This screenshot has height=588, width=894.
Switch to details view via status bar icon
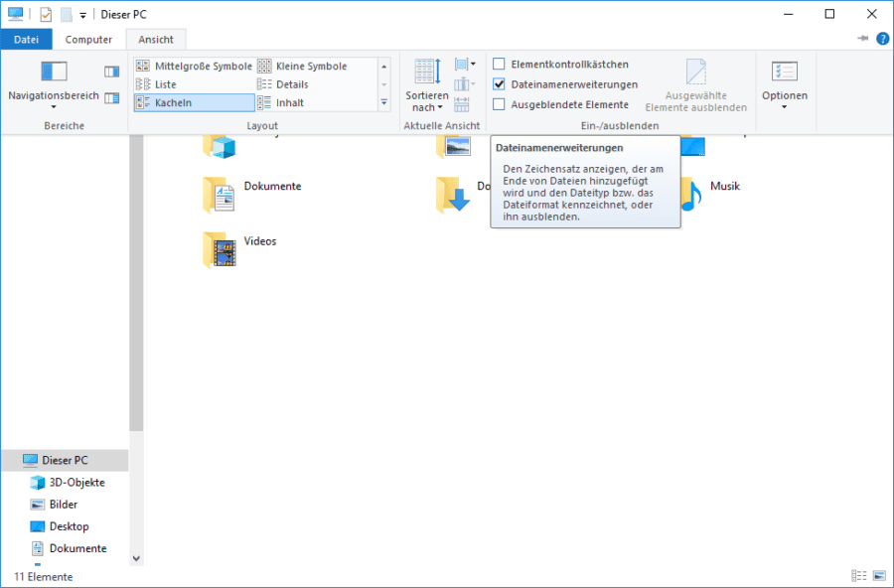point(858,577)
